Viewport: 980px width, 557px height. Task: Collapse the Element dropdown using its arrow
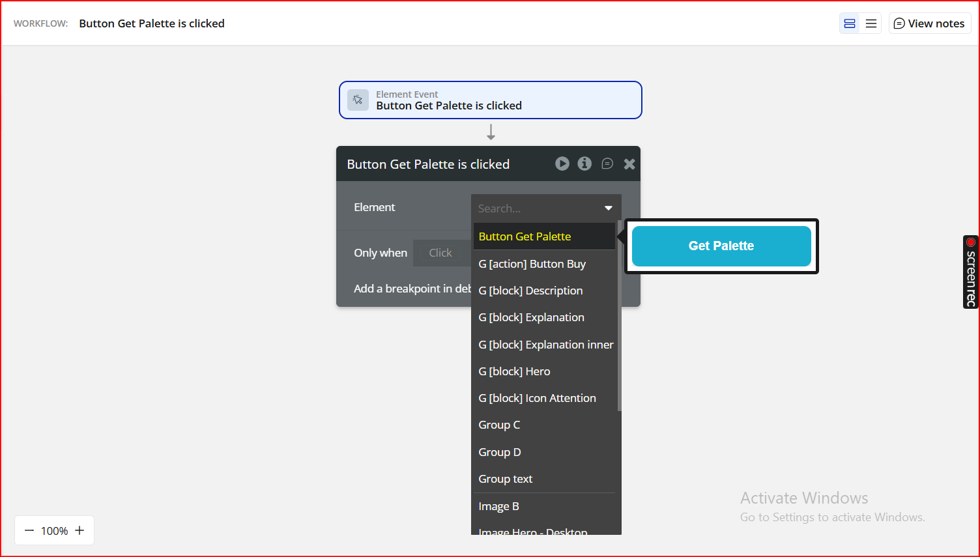pyautogui.click(x=609, y=208)
